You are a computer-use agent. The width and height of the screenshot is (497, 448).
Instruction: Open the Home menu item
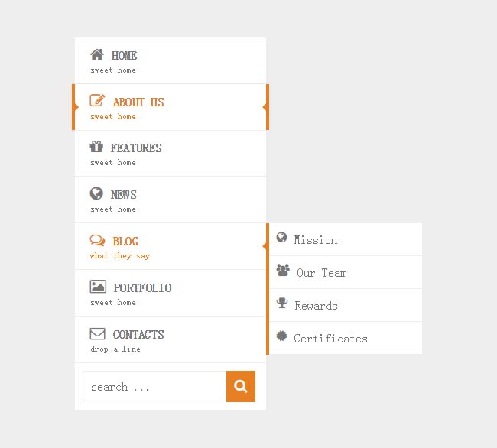[x=124, y=56]
